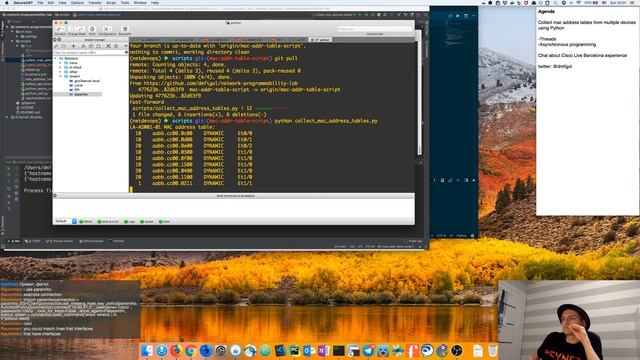640x360 pixels.
Task: Click 'Chat about Cisco Live Barcelona experience' line
Action: coord(582,55)
